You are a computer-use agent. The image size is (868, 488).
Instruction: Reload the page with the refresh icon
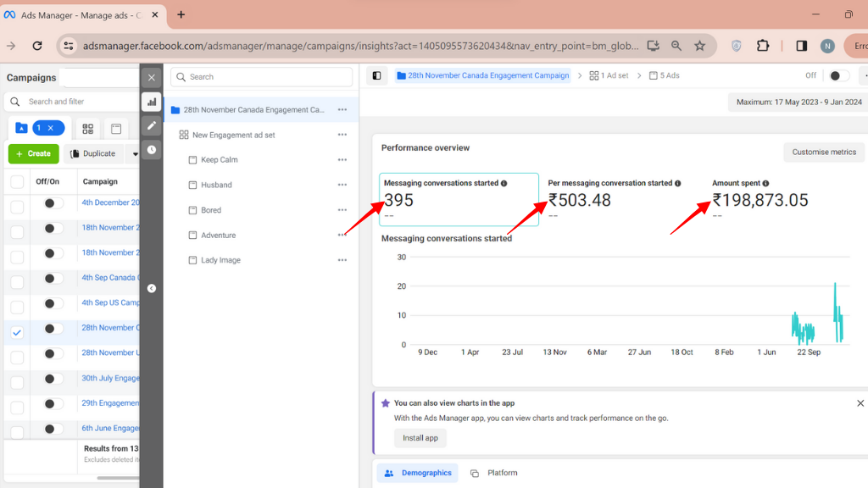click(37, 46)
